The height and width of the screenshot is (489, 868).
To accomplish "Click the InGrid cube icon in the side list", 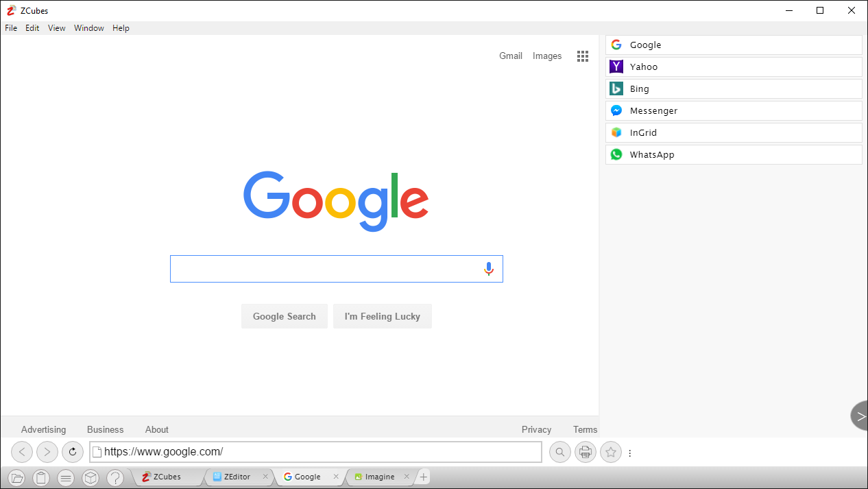I will pyautogui.click(x=616, y=132).
